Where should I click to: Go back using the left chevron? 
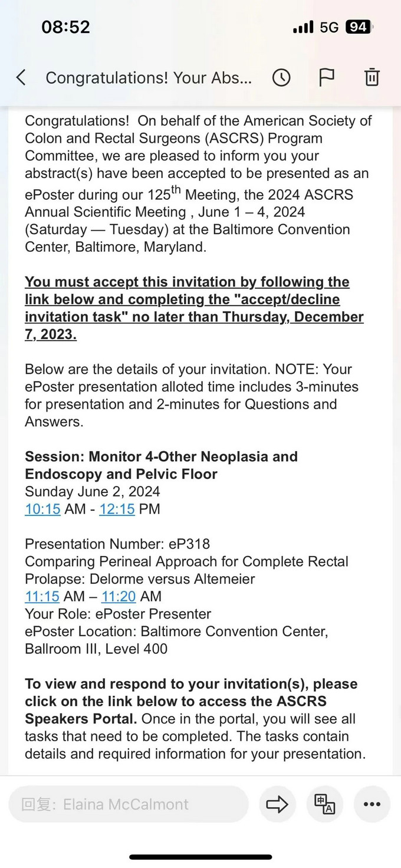coord(21,77)
